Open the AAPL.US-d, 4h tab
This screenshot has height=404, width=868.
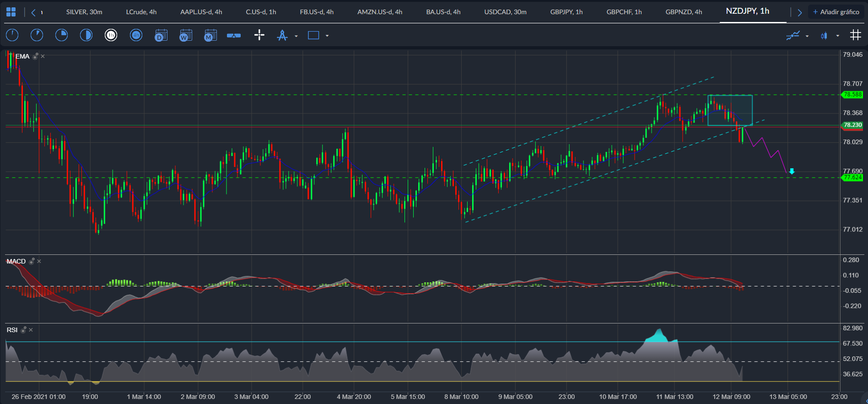tap(201, 12)
